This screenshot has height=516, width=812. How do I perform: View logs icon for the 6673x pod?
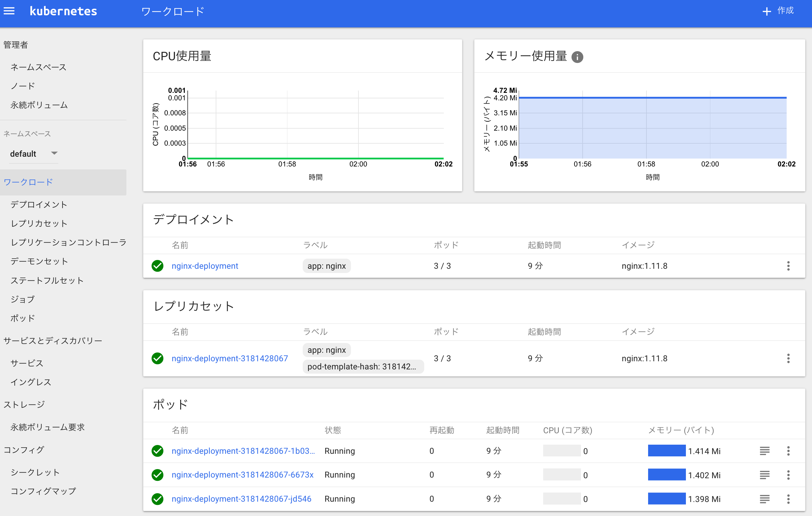pyautogui.click(x=764, y=475)
